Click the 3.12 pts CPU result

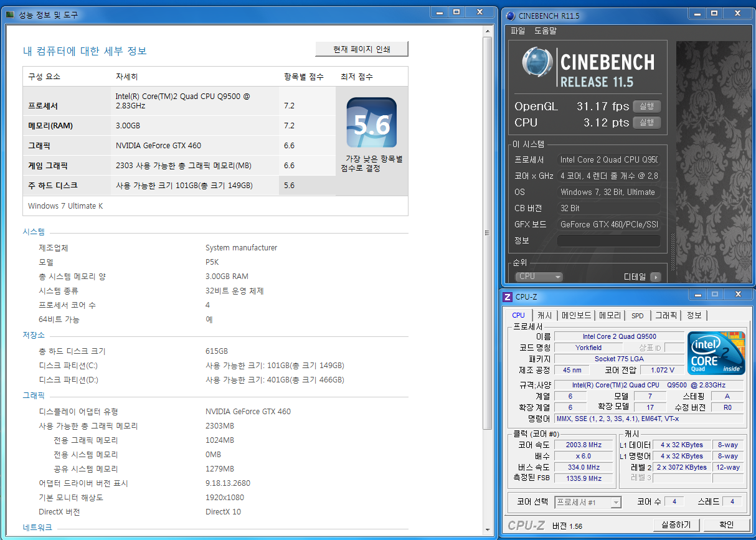[607, 123]
